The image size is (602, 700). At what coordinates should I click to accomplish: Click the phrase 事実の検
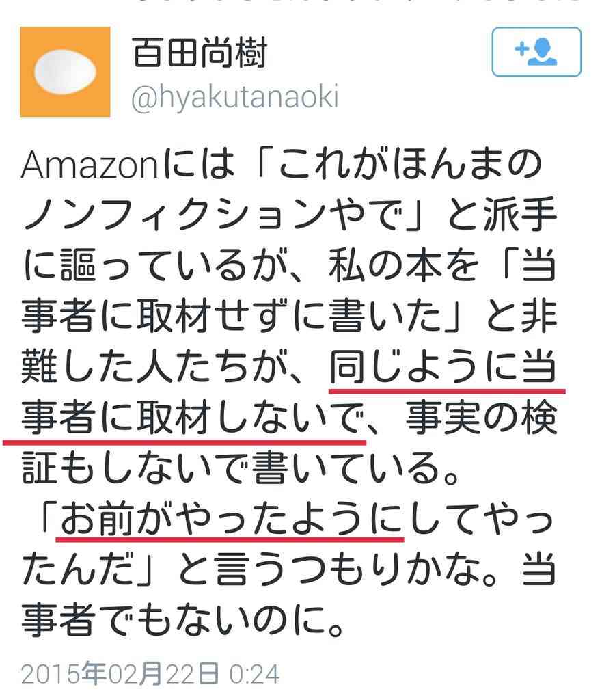pyautogui.click(x=481, y=418)
